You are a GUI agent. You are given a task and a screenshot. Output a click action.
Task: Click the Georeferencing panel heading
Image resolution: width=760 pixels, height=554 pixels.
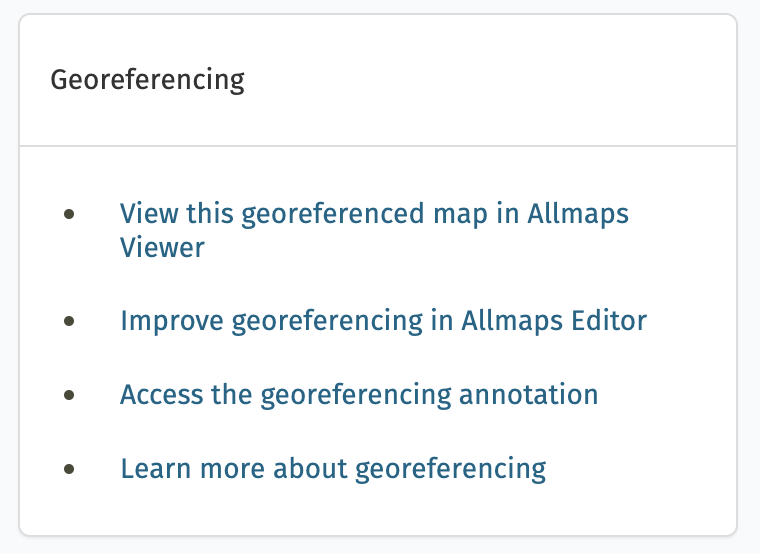tap(147, 80)
